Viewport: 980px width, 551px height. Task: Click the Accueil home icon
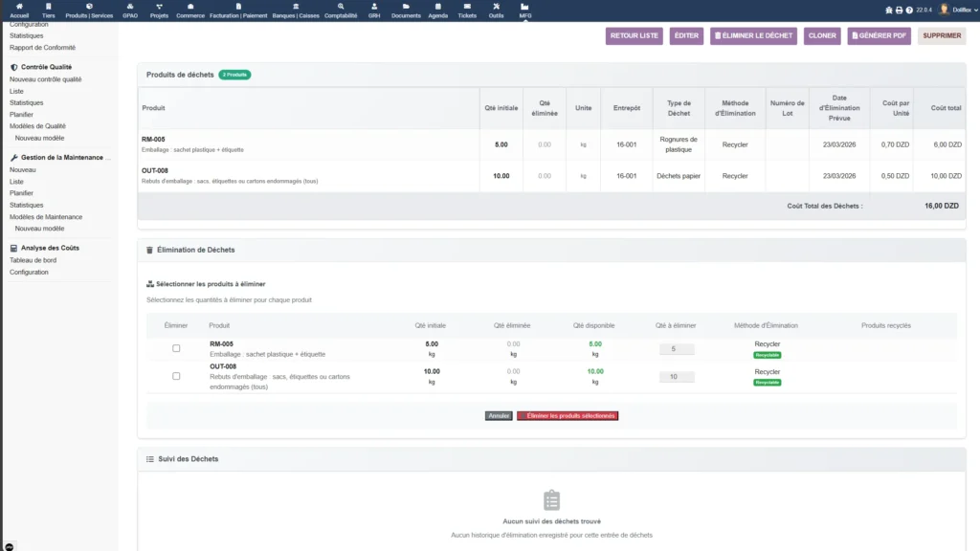[19, 7]
